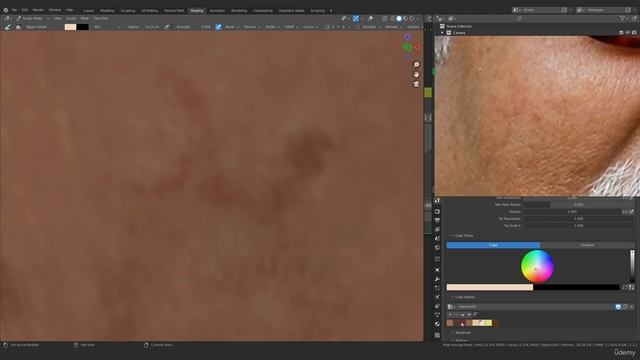Select the Gradient tab
Viewport: 640px width, 360px height.
[x=587, y=245]
